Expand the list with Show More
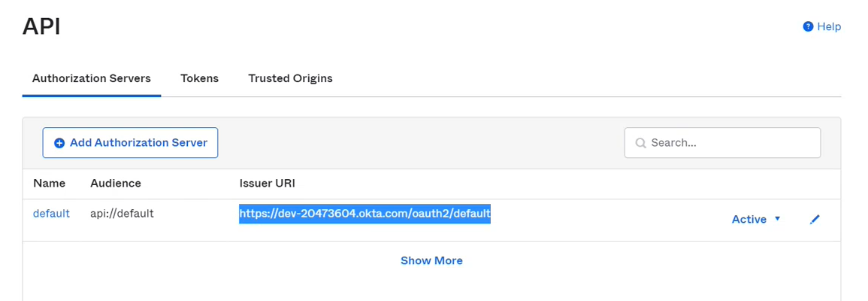The height and width of the screenshot is (301, 868). (431, 260)
